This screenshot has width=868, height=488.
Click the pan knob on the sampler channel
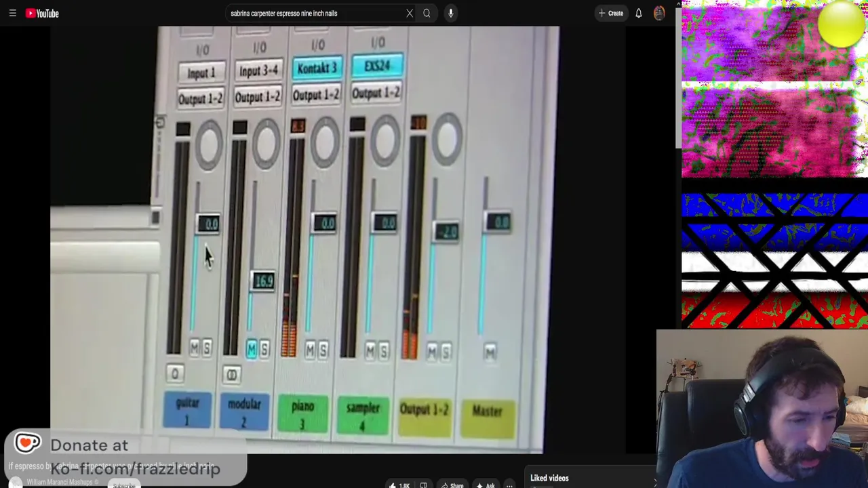click(385, 140)
